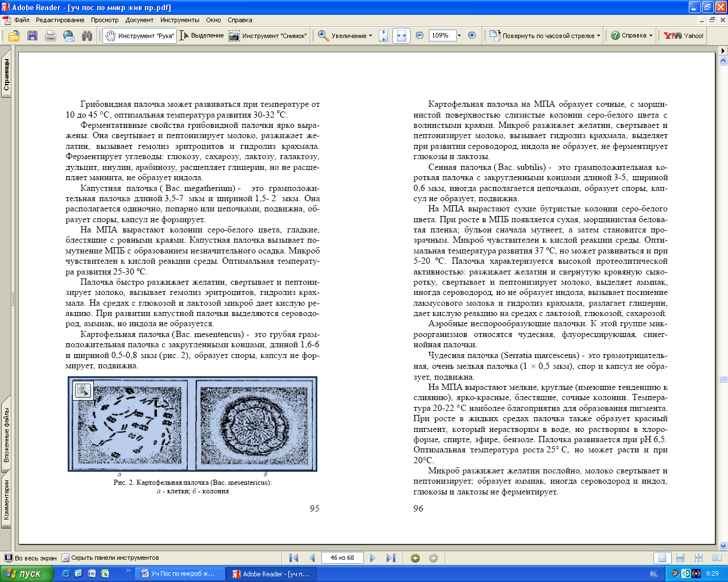The width and height of the screenshot is (728, 582).
Task: Switch to Continuous Facing layout
Action: pyautogui.click(x=699, y=558)
